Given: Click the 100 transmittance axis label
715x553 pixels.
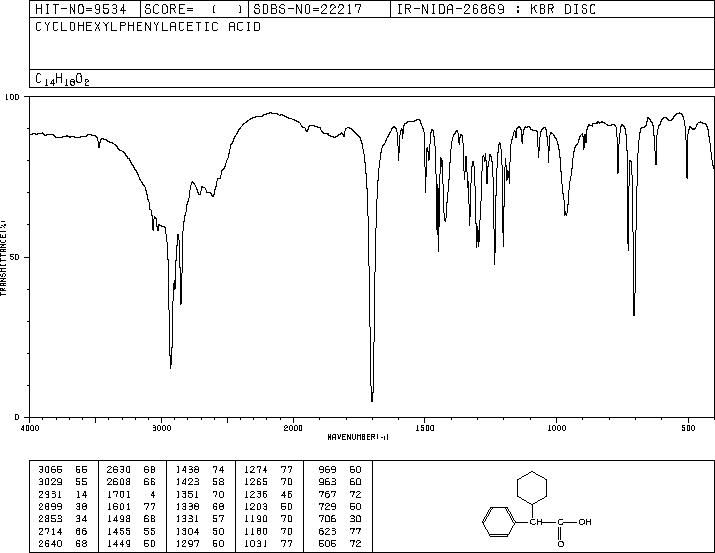Looking at the screenshot, I should 12,97.
